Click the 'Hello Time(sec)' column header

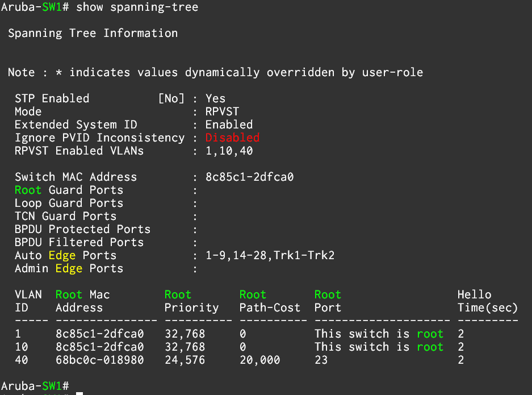[x=488, y=301]
